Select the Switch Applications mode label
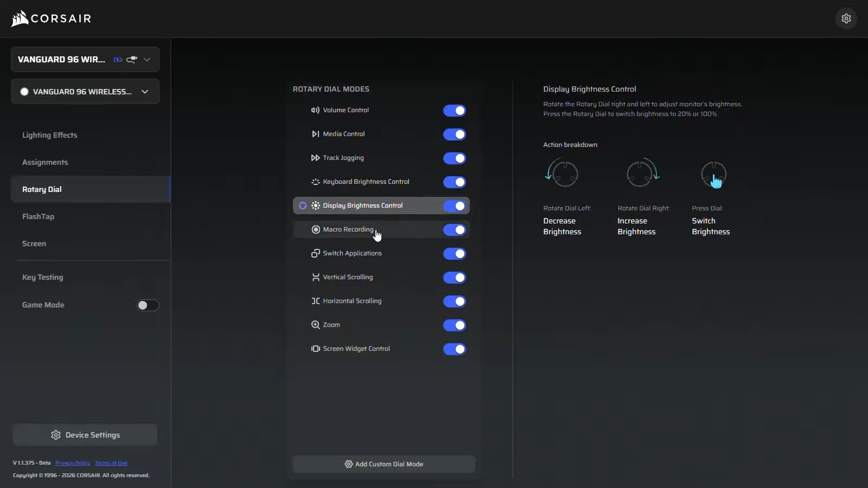The image size is (868, 488). [352, 253]
